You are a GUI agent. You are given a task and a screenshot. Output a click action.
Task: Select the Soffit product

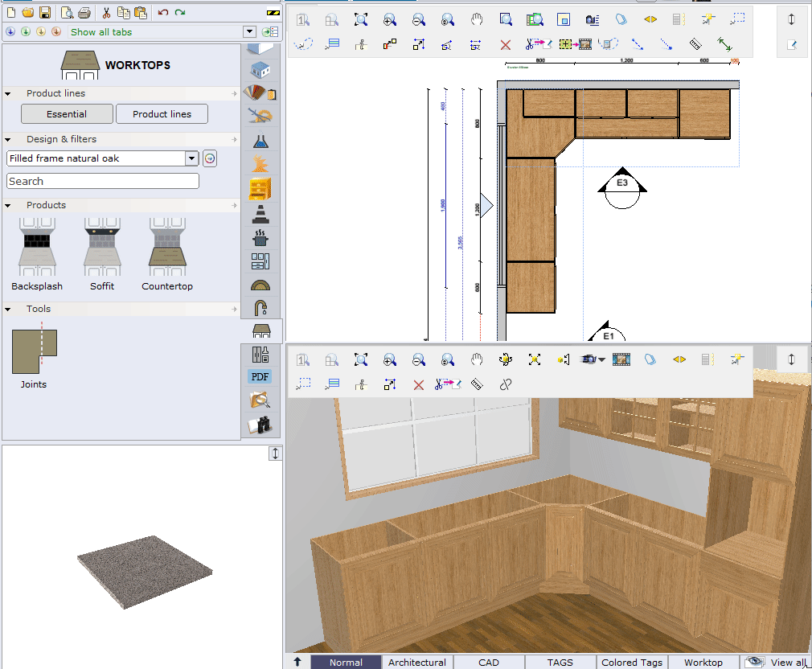point(102,254)
